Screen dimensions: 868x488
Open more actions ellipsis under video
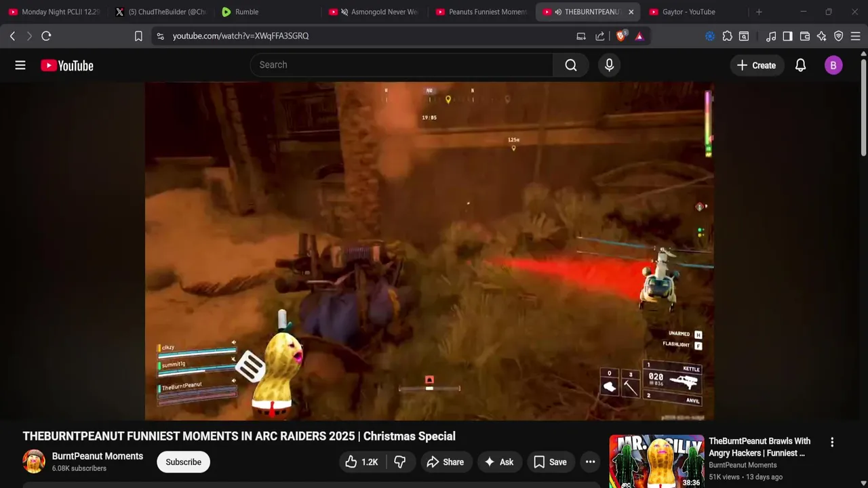point(591,462)
